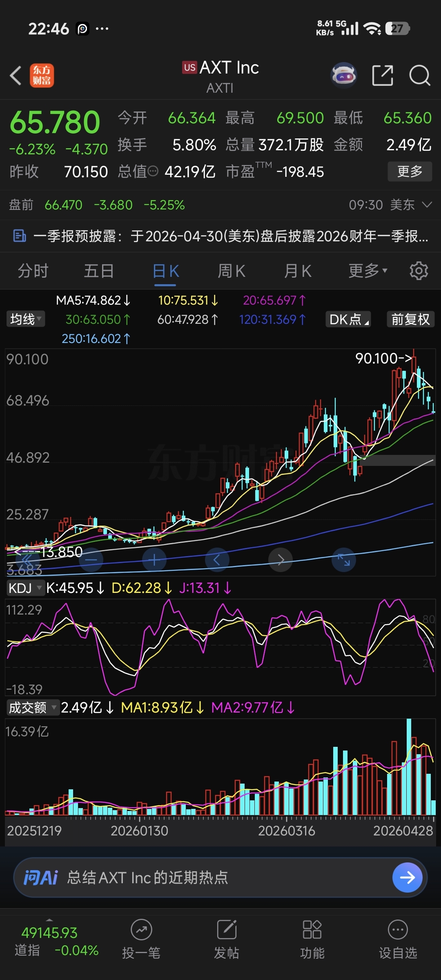
Task: Tap the status bar ellipsis icon
Action: click(x=102, y=29)
